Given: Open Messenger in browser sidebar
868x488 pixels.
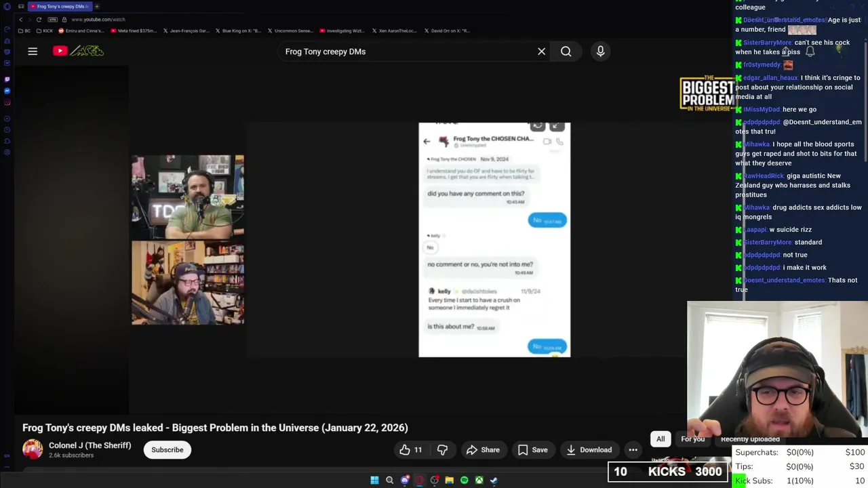Looking at the screenshot, I should (7, 91).
